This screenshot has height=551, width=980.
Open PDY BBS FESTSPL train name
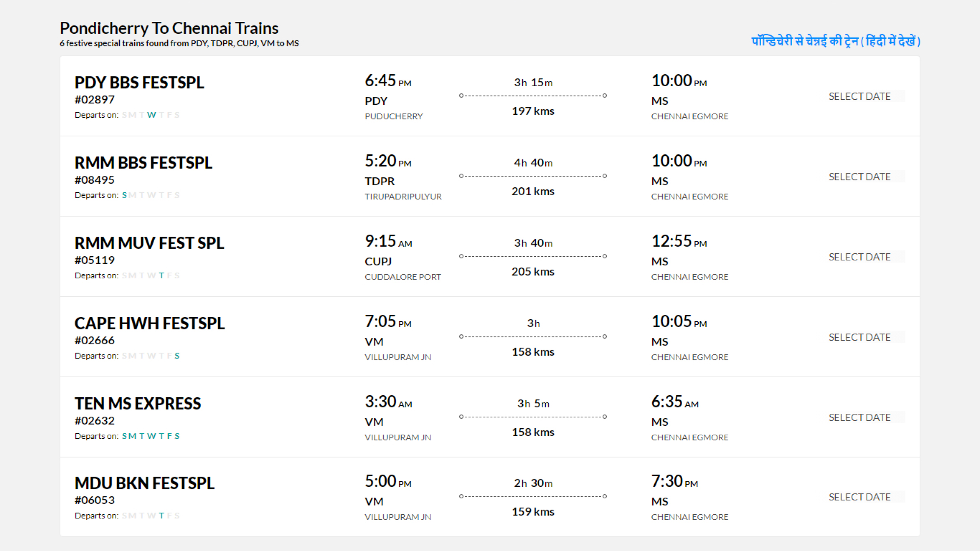[x=139, y=83]
